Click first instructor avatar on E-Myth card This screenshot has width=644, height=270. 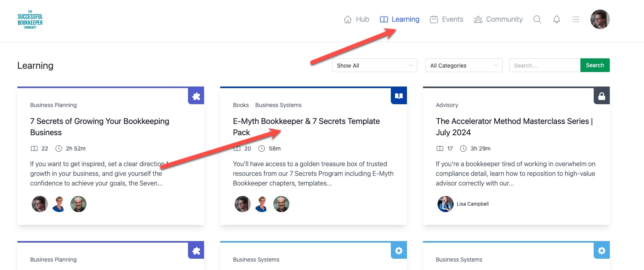[243, 204]
